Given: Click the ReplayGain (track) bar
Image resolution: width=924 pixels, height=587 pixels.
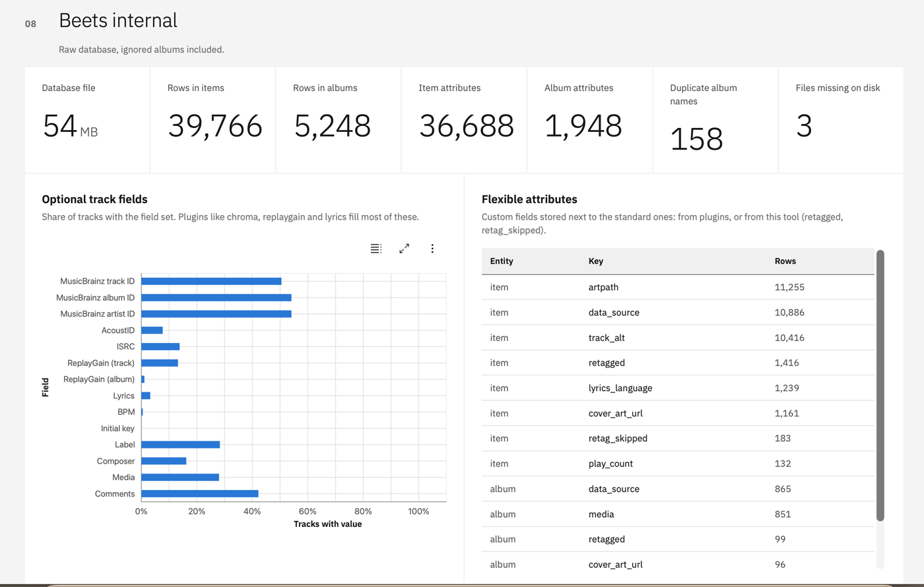Looking at the screenshot, I should click(x=160, y=363).
